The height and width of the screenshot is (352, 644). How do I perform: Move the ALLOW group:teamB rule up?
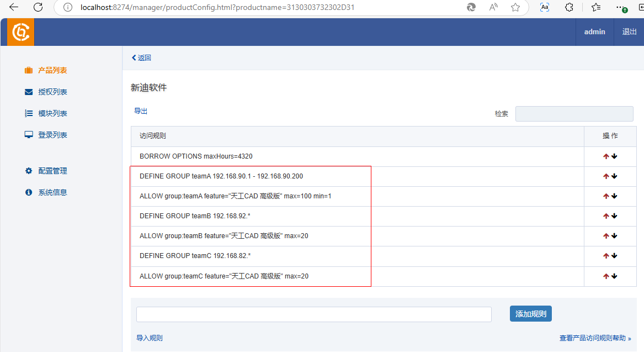[x=606, y=236]
